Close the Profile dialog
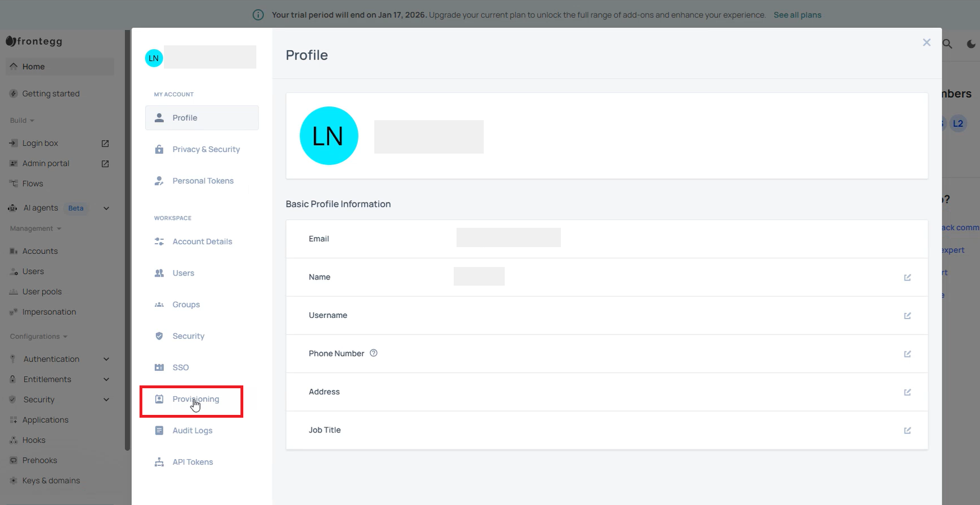The image size is (980, 505). pyautogui.click(x=927, y=43)
